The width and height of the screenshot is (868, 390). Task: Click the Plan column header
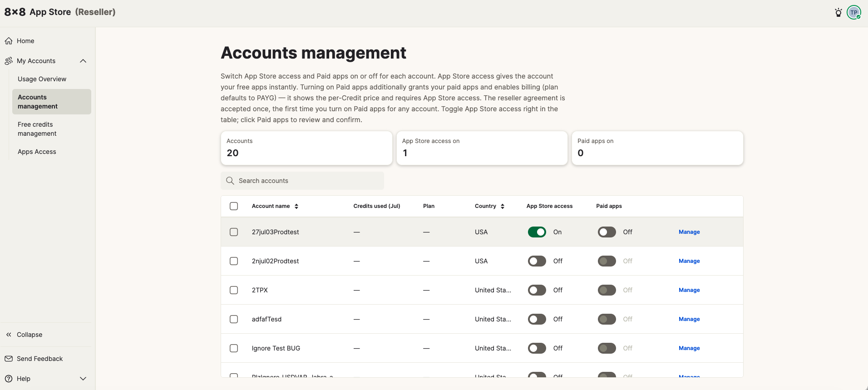click(429, 206)
